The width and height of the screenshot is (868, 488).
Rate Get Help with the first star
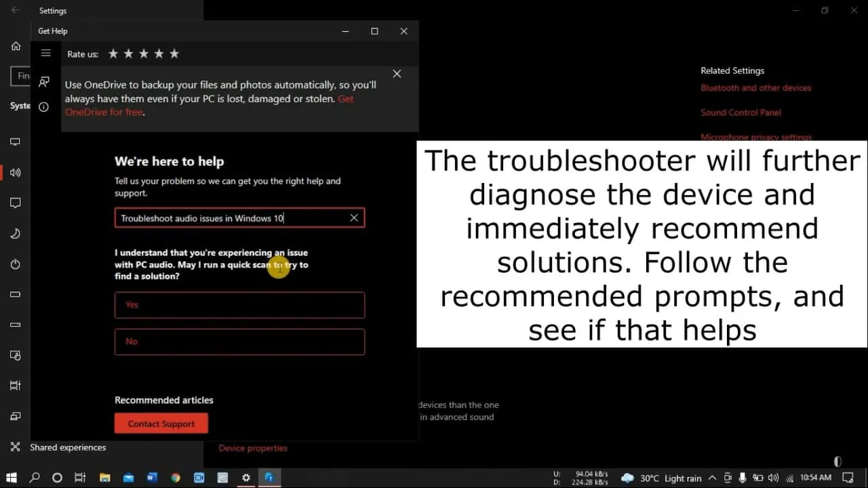click(x=113, y=54)
